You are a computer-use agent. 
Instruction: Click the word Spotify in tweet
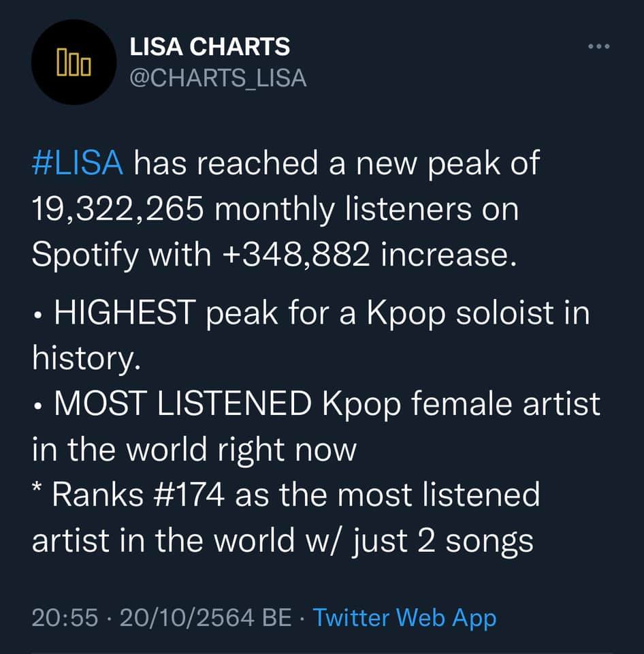(85, 255)
